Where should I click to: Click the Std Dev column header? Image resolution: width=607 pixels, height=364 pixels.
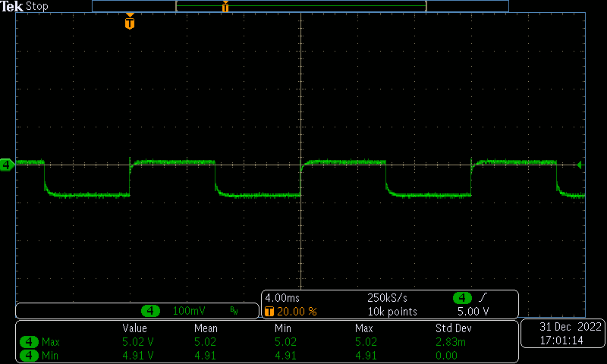452,328
